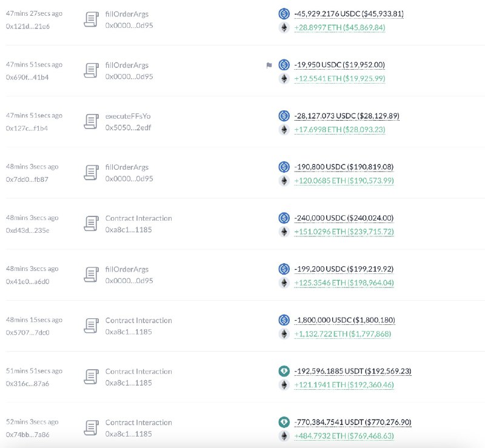485x448 pixels.
Task: Open contract 0xa8c1...1185 in the 48mins 15secs row
Action: [129, 332]
